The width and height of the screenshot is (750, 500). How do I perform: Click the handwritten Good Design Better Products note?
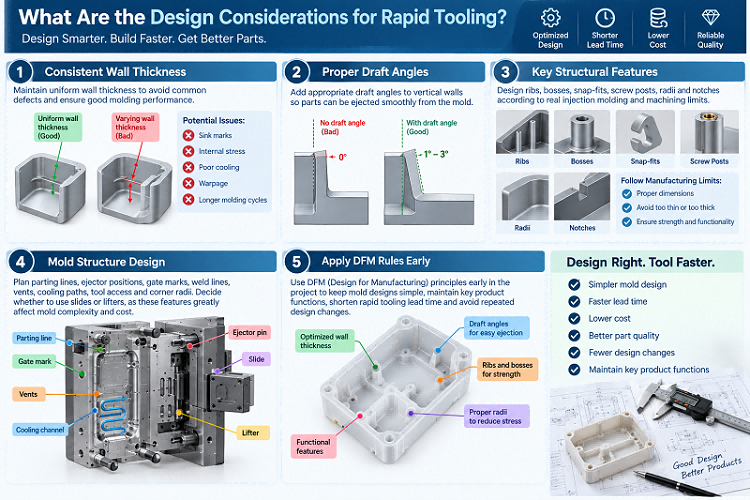coord(707,464)
